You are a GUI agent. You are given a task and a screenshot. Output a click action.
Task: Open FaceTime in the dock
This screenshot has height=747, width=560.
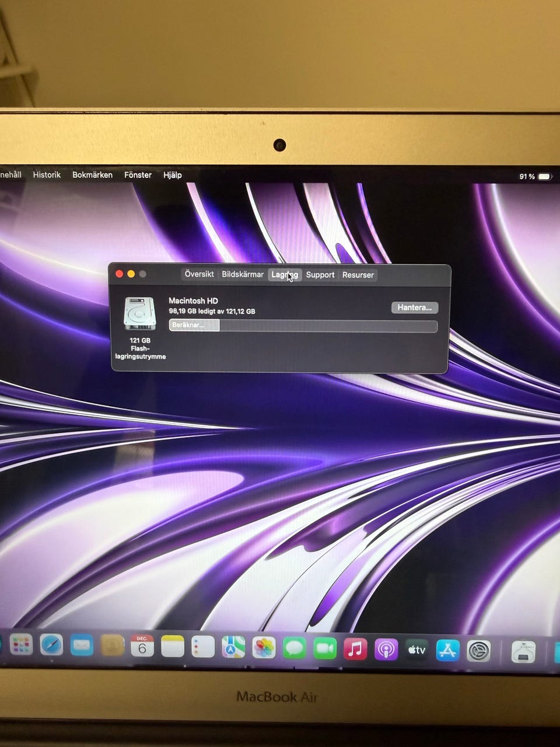point(325,648)
